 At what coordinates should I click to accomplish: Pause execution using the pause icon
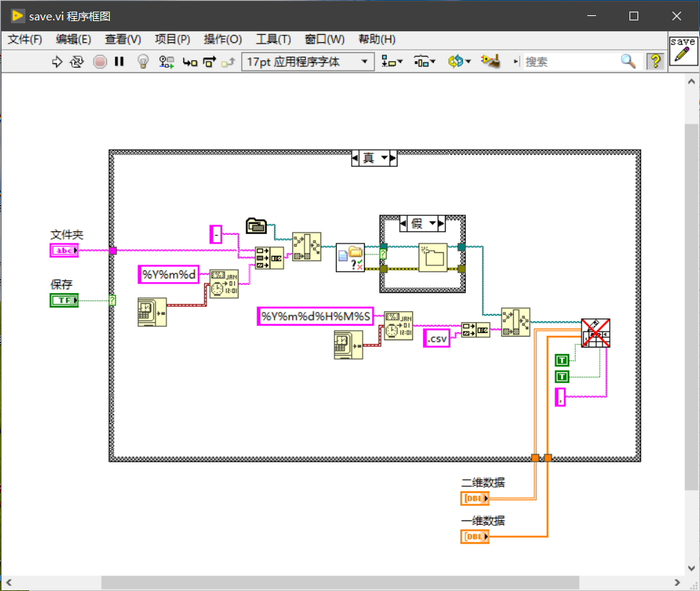point(119,61)
